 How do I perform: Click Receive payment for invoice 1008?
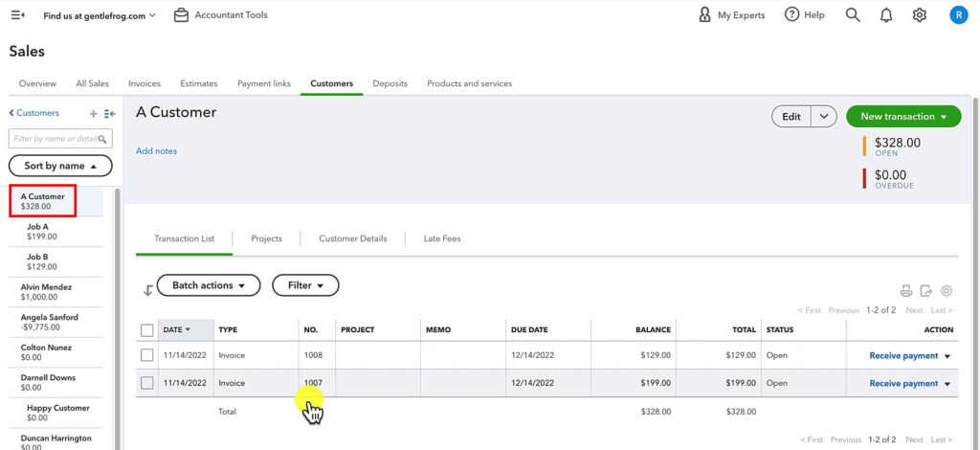coord(902,355)
